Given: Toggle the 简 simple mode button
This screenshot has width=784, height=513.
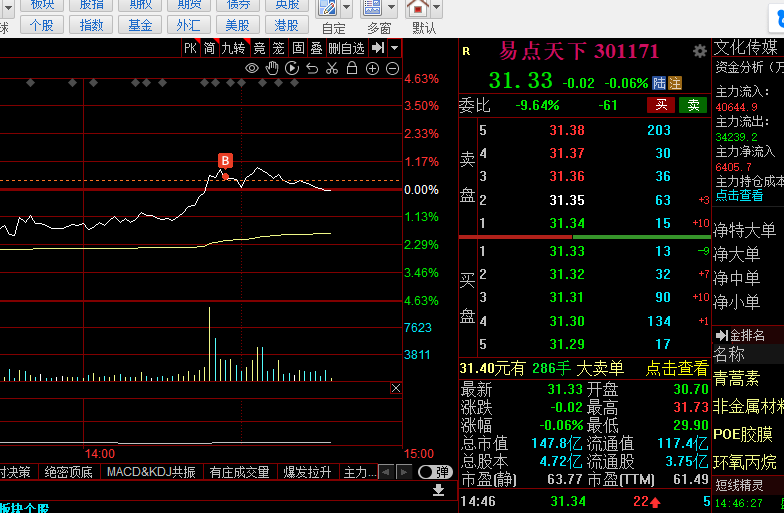Looking at the screenshot, I should tap(210, 48).
